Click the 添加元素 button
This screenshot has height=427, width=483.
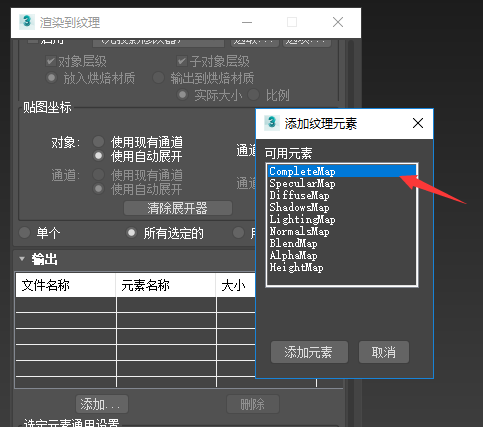point(309,352)
